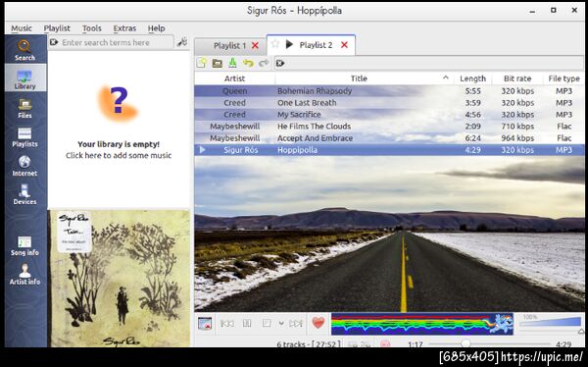Favorite Playlist 2 with the star icon
This screenshot has height=367, width=588.
point(274,44)
